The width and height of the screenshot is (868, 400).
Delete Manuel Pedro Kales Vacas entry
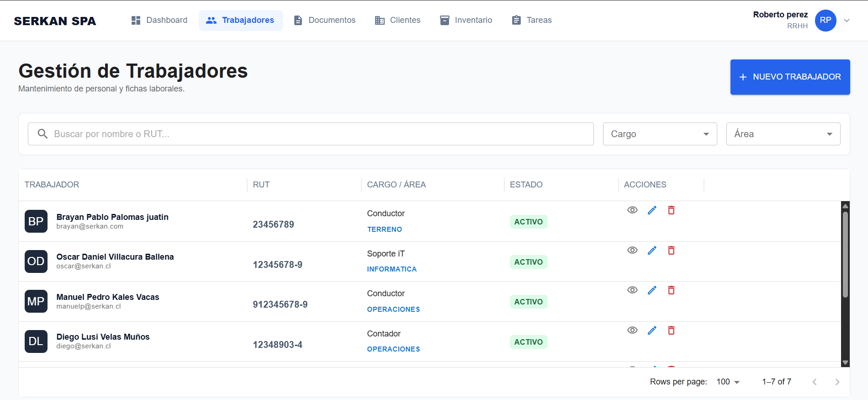tap(671, 290)
